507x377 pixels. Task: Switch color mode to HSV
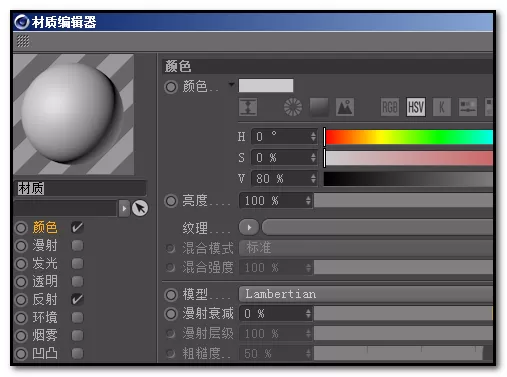pos(416,107)
